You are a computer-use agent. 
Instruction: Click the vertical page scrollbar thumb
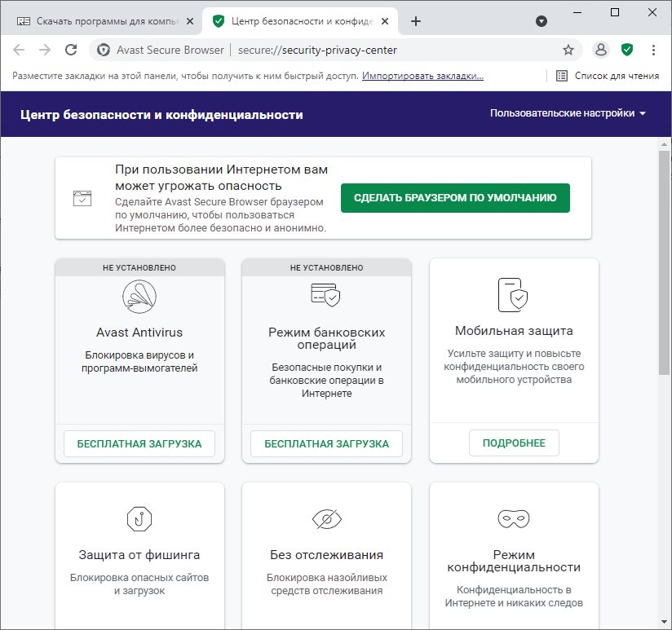[x=664, y=262]
